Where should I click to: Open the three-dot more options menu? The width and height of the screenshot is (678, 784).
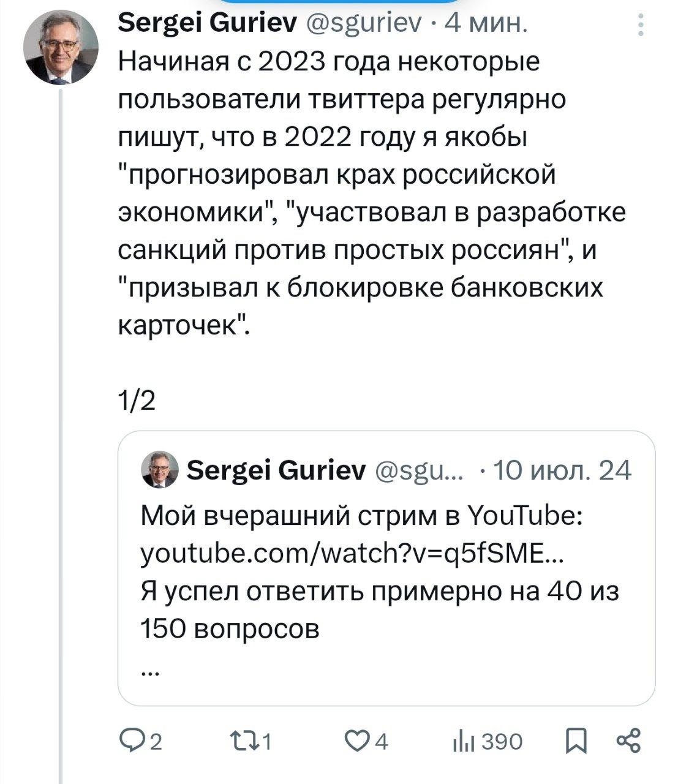641,26
